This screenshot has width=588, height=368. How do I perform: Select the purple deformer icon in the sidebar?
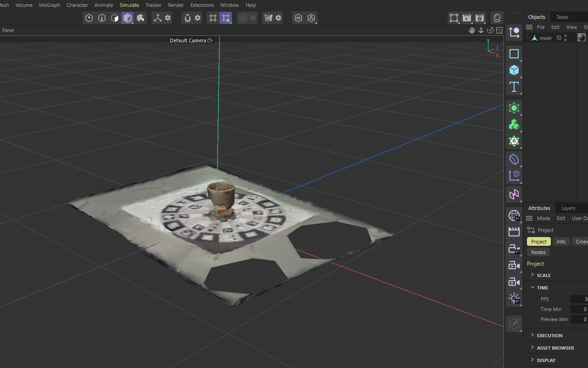pyautogui.click(x=514, y=159)
